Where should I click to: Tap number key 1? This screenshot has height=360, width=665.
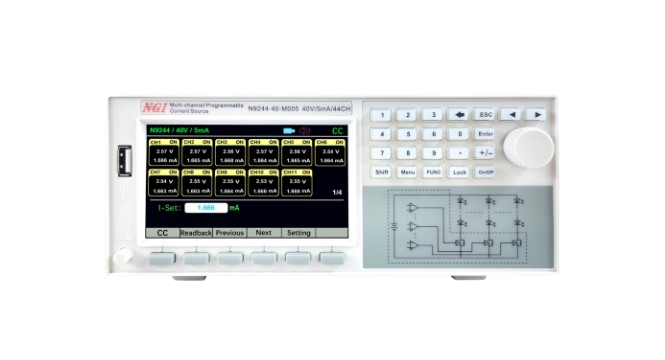click(381, 115)
